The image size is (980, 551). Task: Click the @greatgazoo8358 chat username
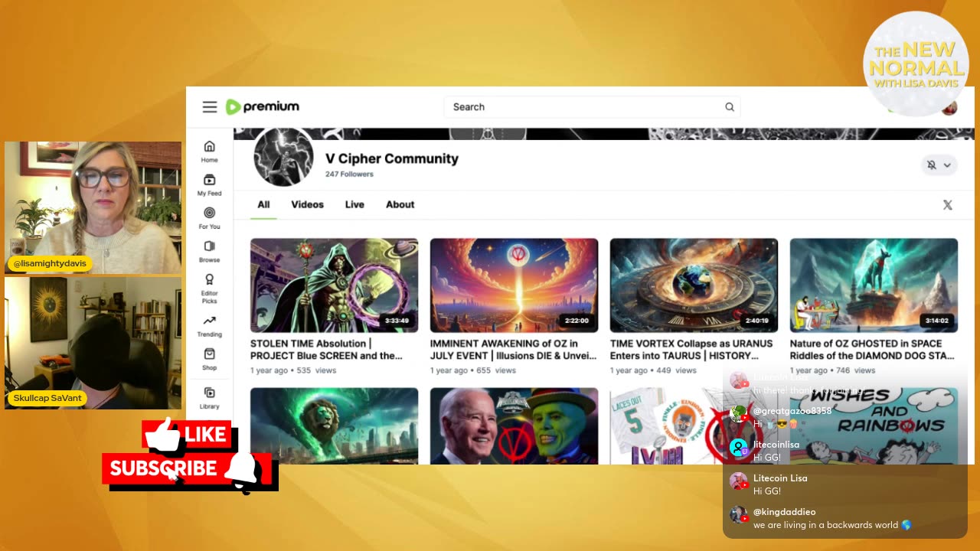792,411
